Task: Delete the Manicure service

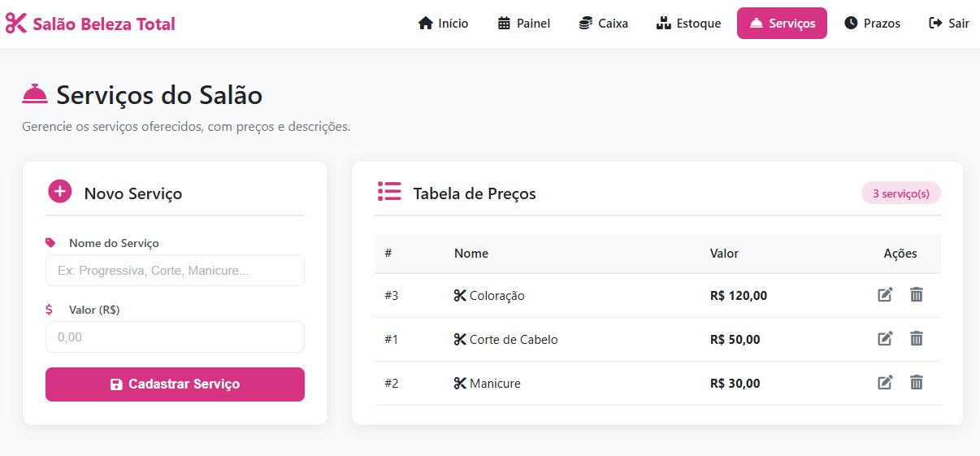Action: [x=917, y=383]
